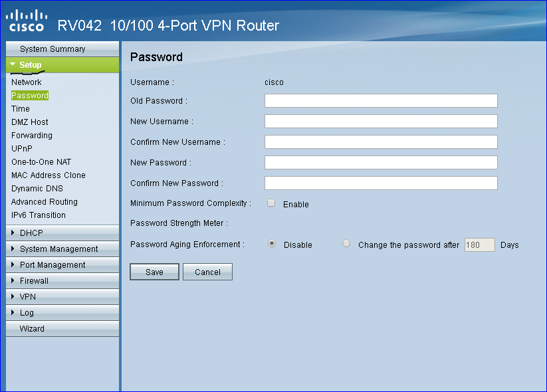Go to Advanced Routing page
The image size is (547, 392).
(x=45, y=202)
